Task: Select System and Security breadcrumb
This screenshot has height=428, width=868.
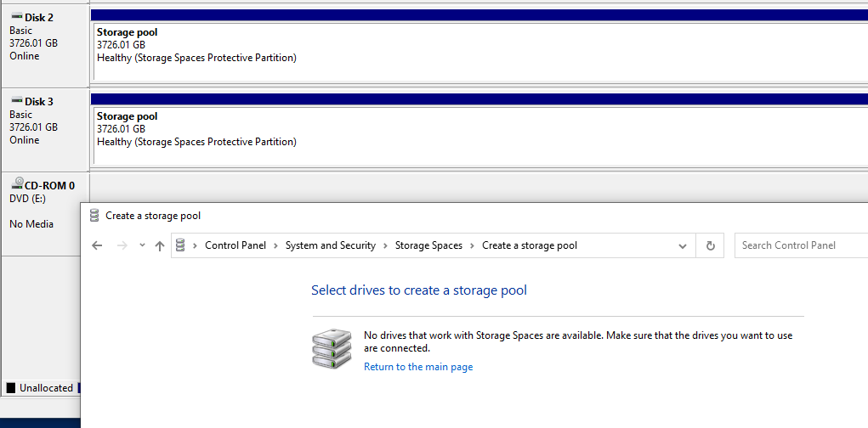Action: [x=331, y=245]
